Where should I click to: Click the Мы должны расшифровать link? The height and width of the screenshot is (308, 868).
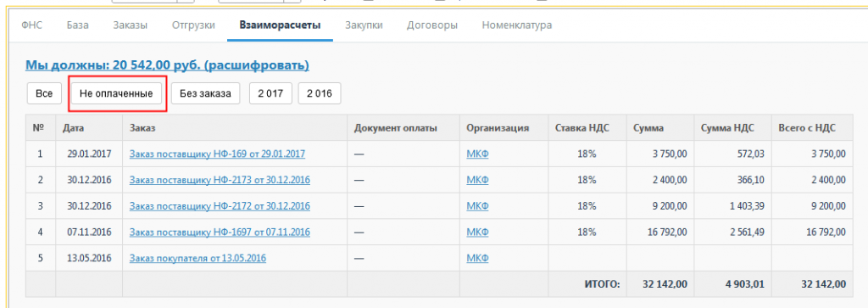pos(167,65)
